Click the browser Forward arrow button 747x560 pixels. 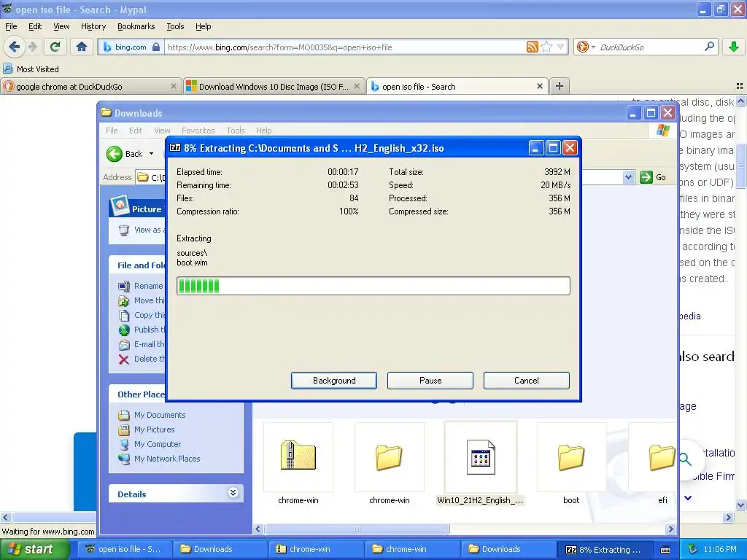(x=32, y=47)
